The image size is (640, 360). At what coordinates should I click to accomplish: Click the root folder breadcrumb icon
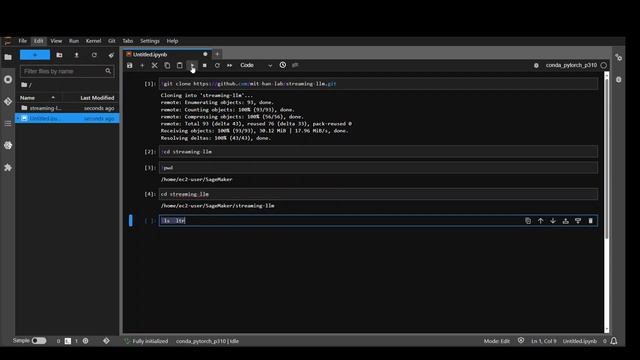pos(24,85)
